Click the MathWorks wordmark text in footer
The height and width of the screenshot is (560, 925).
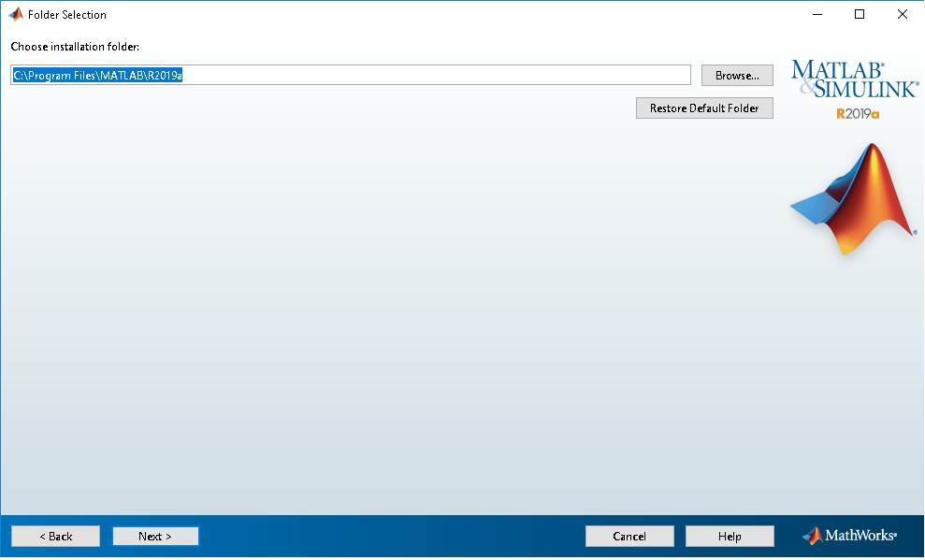[x=860, y=537]
